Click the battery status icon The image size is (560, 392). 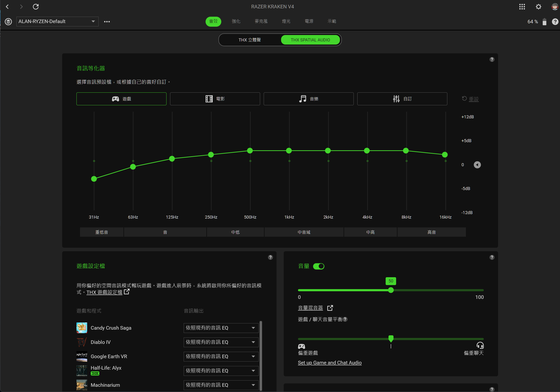[544, 21]
